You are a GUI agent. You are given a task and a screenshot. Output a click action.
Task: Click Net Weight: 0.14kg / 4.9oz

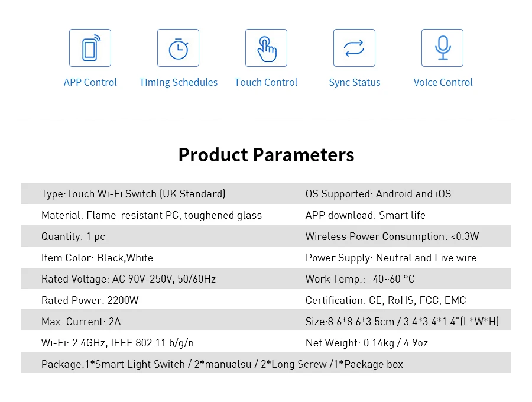(x=366, y=343)
